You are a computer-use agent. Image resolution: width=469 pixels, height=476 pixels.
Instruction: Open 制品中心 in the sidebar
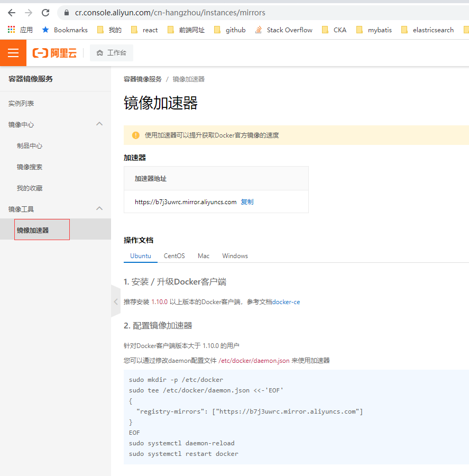click(x=30, y=146)
